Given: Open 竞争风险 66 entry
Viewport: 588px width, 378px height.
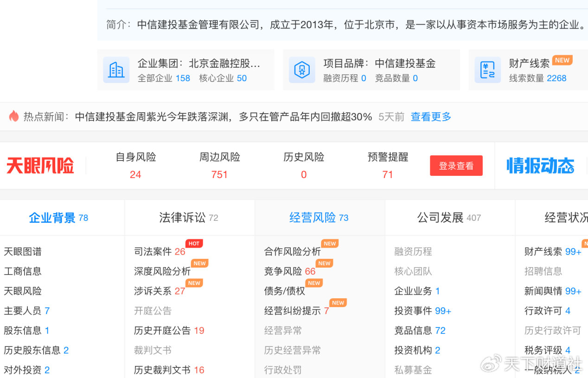Looking at the screenshot, I should (x=290, y=271).
